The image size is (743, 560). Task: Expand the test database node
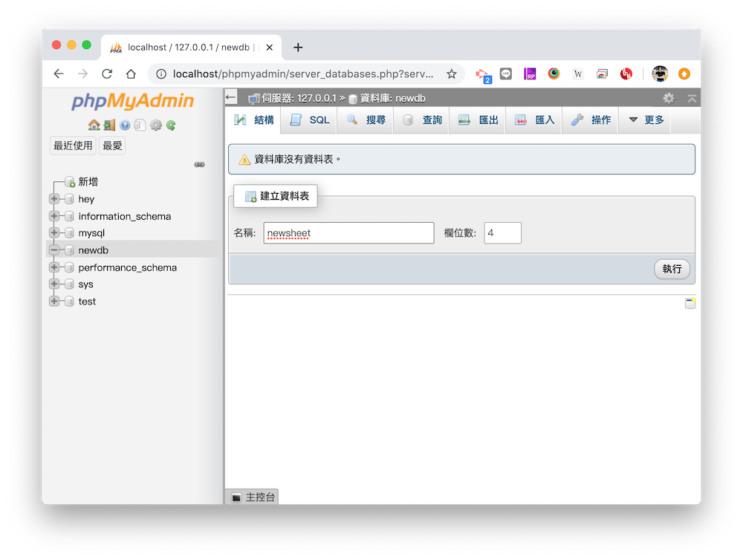pyautogui.click(x=54, y=301)
